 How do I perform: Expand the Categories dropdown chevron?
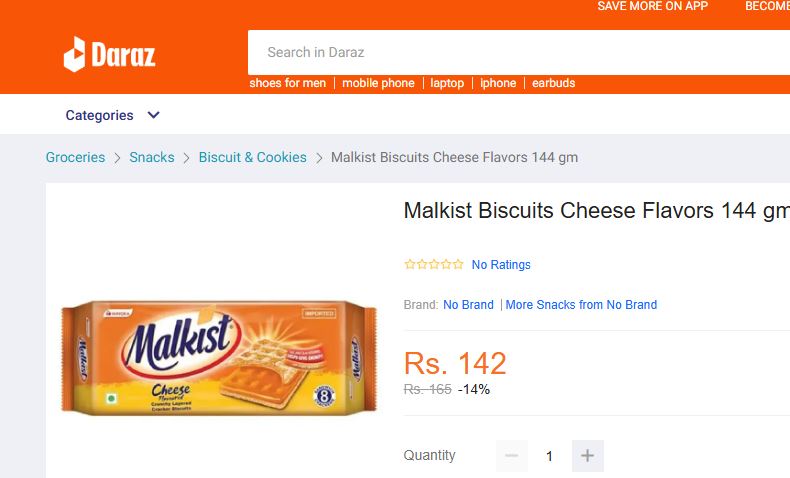coord(154,115)
